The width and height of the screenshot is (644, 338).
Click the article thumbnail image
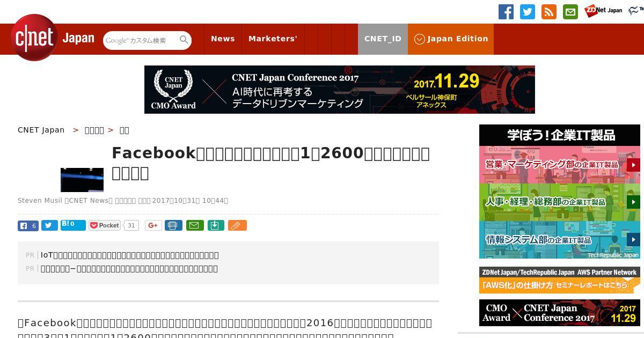click(x=82, y=180)
